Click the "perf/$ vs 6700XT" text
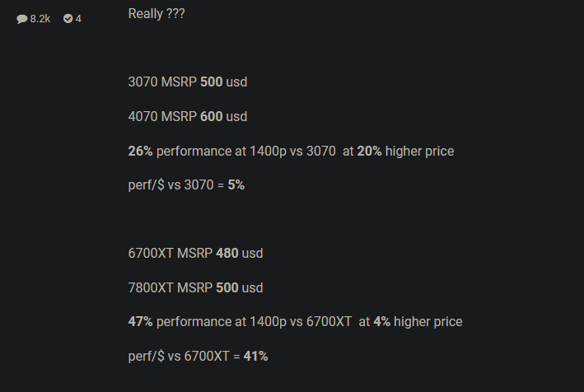This screenshot has height=392, width=584. pyautogui.click(x=179, y=357)
